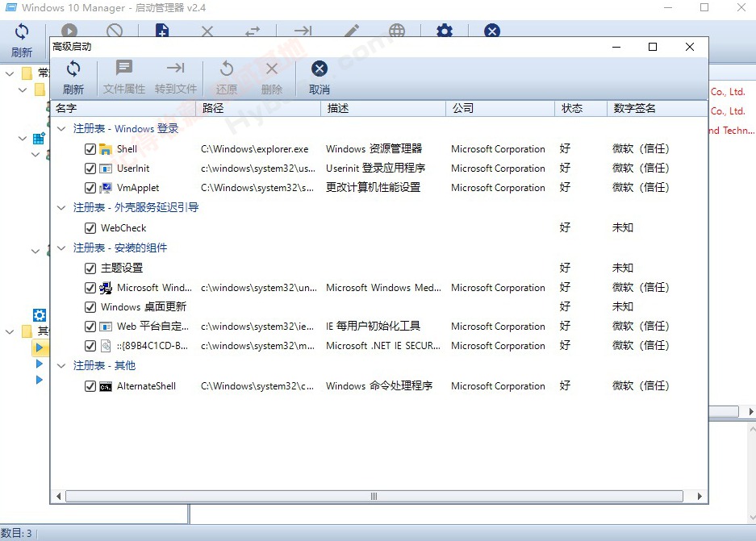Uncheck the 主题设置 entry
The image size is (756, 541).
pos(90,268)
